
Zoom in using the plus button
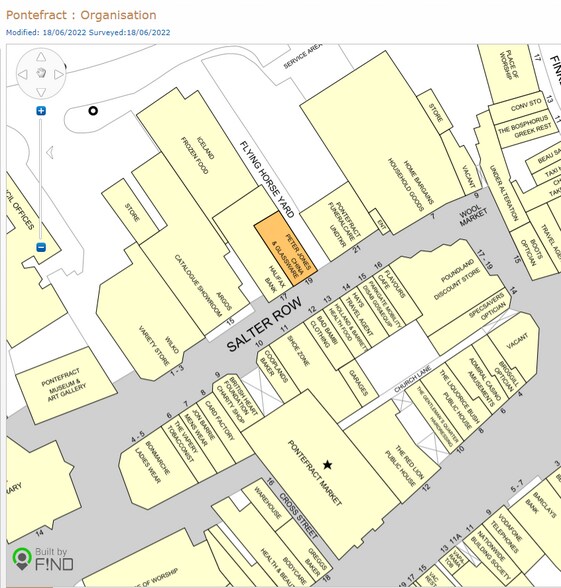[x=41, y=111]
